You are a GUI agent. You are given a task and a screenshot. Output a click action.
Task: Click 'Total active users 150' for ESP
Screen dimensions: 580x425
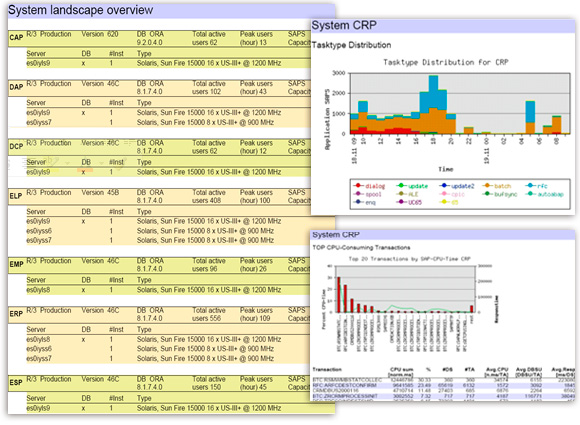[209, 383]
